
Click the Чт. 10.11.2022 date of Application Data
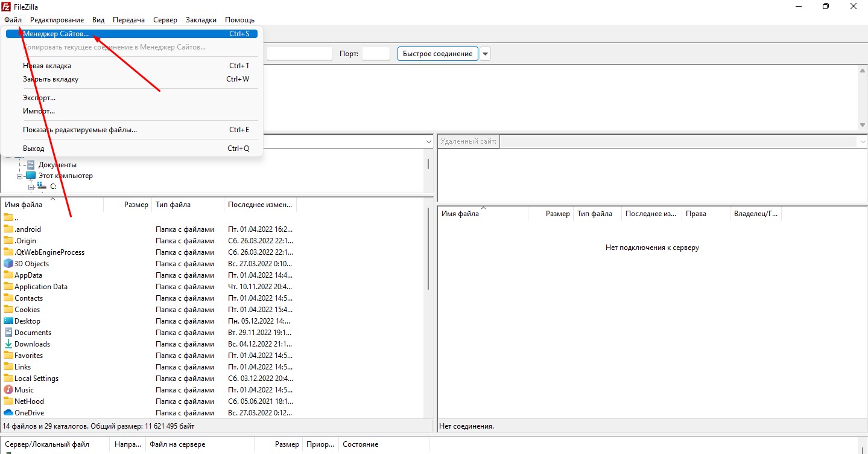pos(261,287)
